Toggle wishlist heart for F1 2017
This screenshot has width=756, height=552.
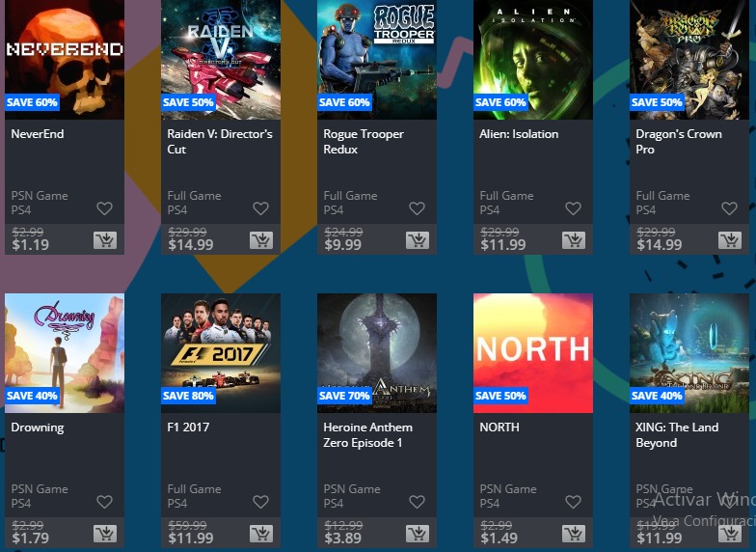(260, 502)
